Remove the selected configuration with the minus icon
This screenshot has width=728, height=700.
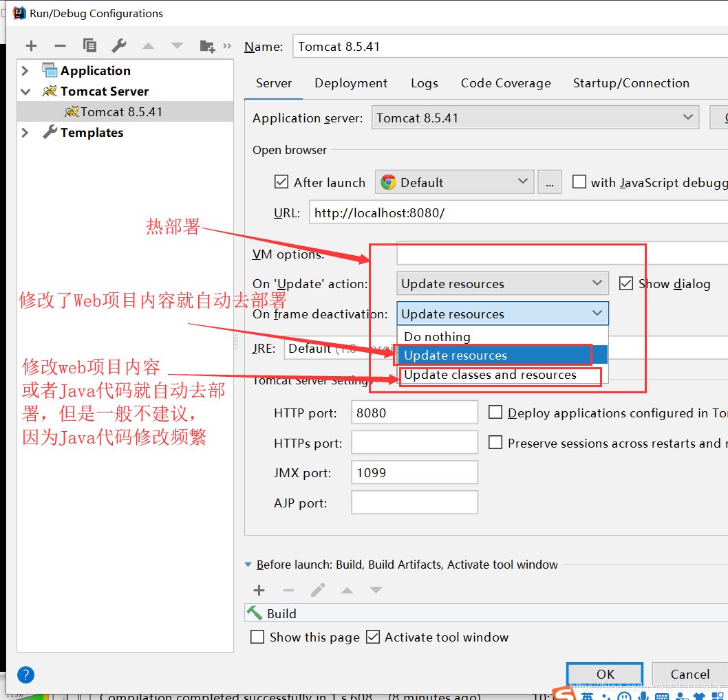point(60,46)
